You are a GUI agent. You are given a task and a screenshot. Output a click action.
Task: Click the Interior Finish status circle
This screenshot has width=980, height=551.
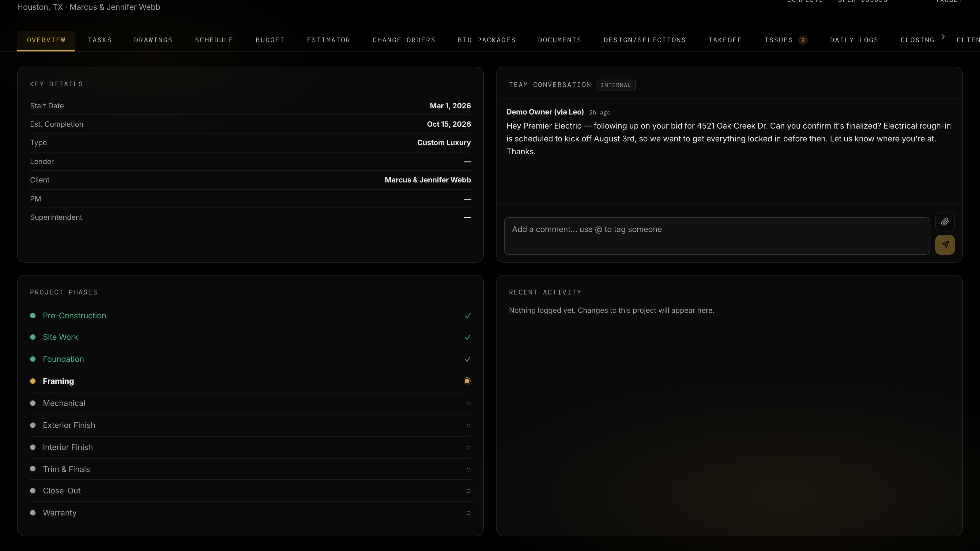click(x=468, y=448)
